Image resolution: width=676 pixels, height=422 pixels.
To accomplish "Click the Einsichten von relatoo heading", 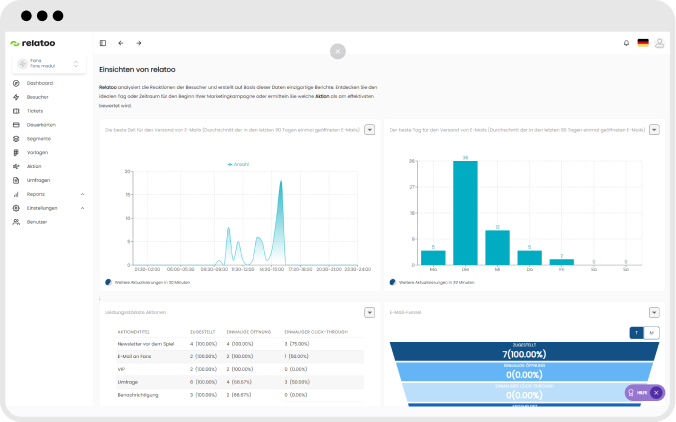I will tap(137, 69).
